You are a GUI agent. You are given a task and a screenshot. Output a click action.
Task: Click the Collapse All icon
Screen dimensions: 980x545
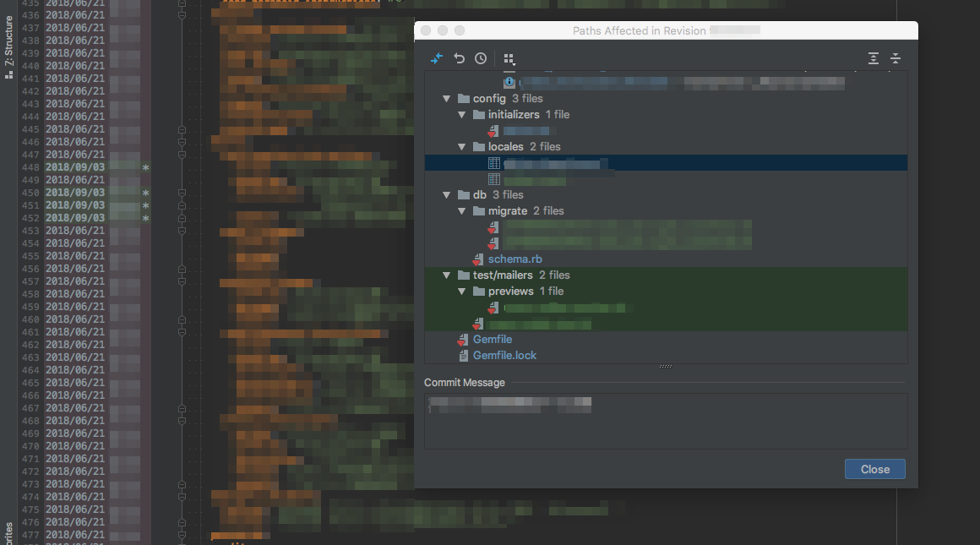coord(896,58)
